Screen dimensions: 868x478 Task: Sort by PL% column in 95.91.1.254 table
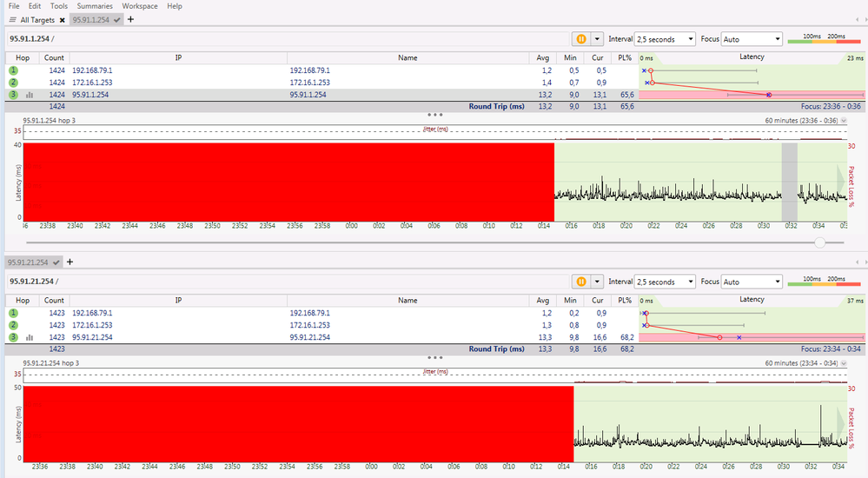point(625,57)
